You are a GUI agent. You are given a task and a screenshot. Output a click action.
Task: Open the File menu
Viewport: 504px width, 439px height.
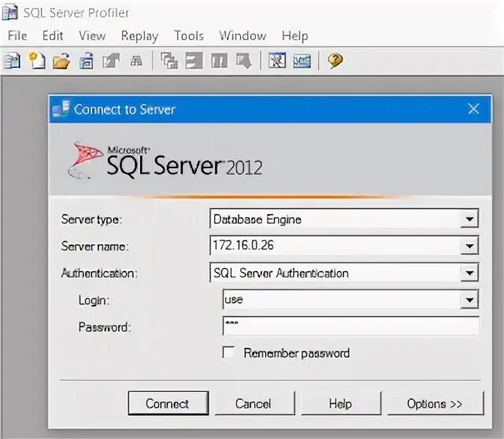(x=17, y=35)
